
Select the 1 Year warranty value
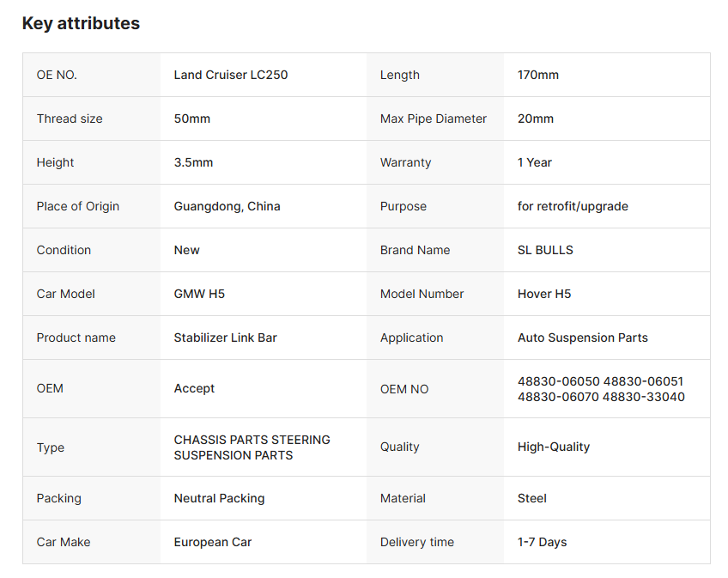[x=534, y=162]
